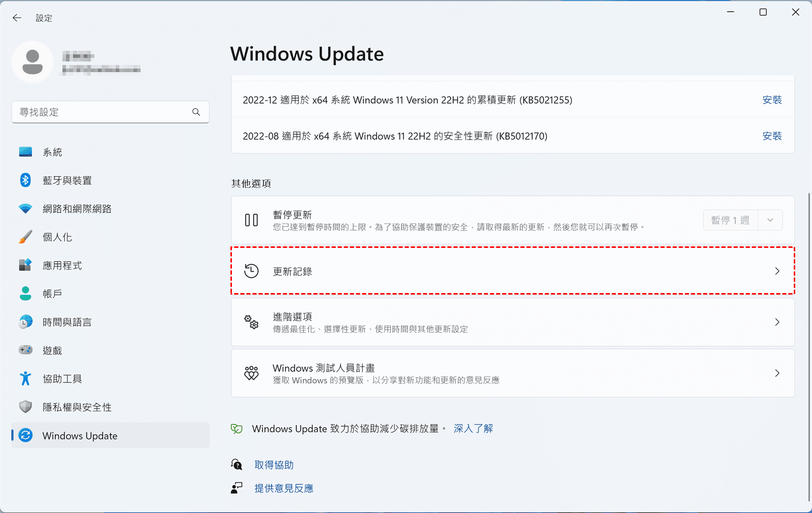The width and height of the screenshot is (812, 513).
Task: Click the Wi-Fi icon for 網路和網際網路
Action: click(x=25, y=209)
